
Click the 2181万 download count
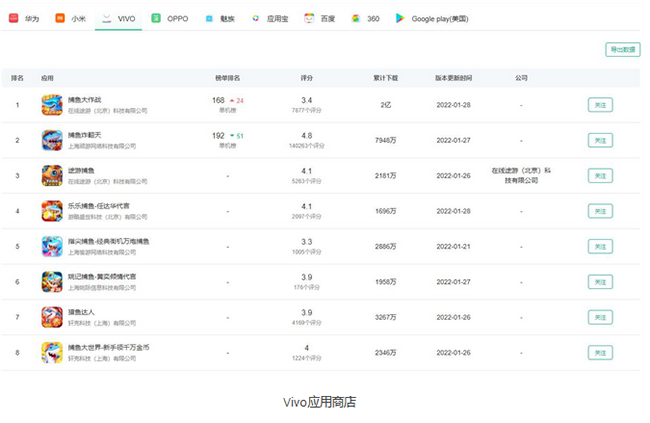386,176
